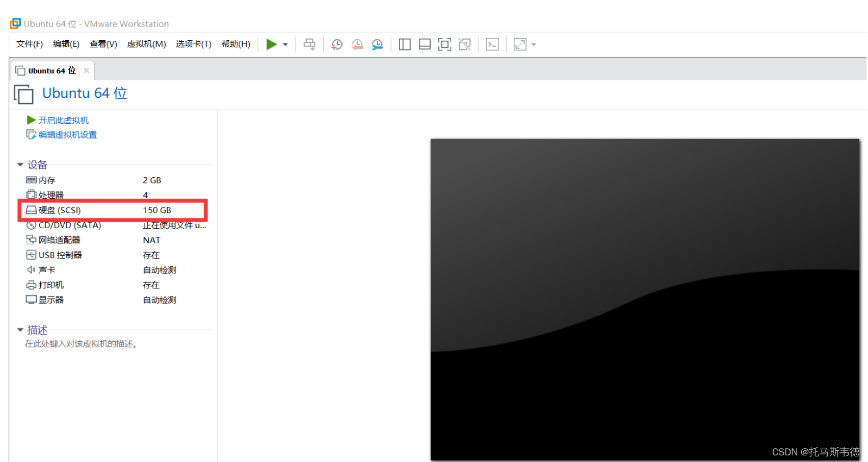Collapse the 描述 section
Viewport: 868px width, 462px height.
tap(20, 330)
